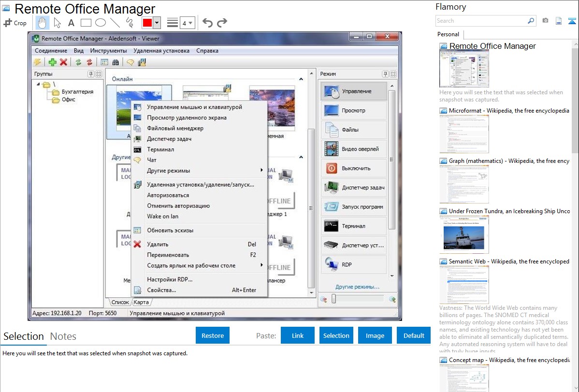The width and height of the screenshot is (579, 392).
Task: Choose Файловый менеджер in context menu
Action: pos(200,128)
